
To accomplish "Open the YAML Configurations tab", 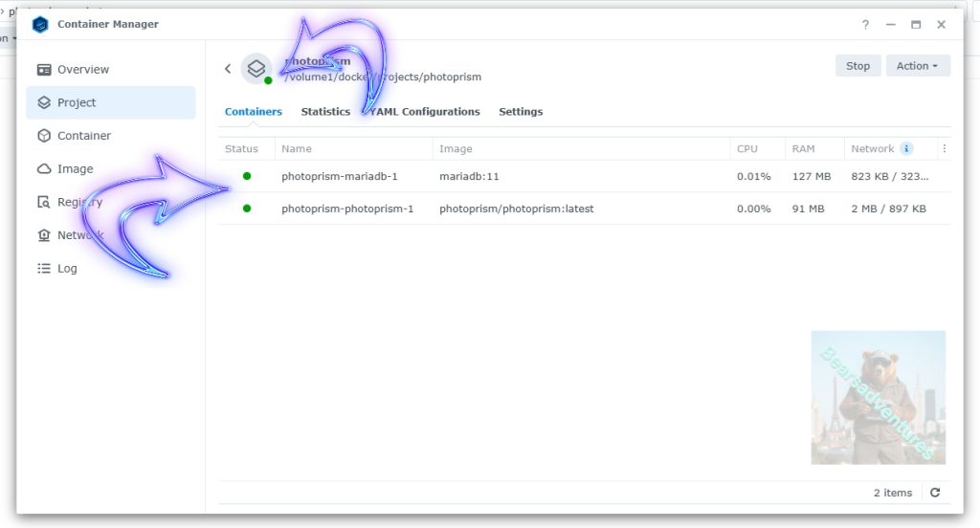I will pyautogui.click(x=426, y=112).
